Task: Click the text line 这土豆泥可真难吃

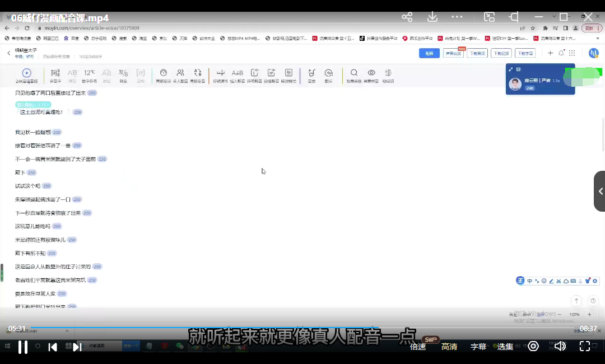Action: [41, 112]
